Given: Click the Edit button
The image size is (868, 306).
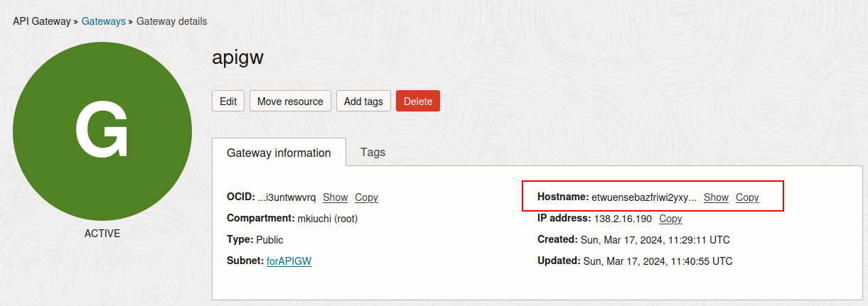Looking at the screenshot, I should [x=228, y=101].
